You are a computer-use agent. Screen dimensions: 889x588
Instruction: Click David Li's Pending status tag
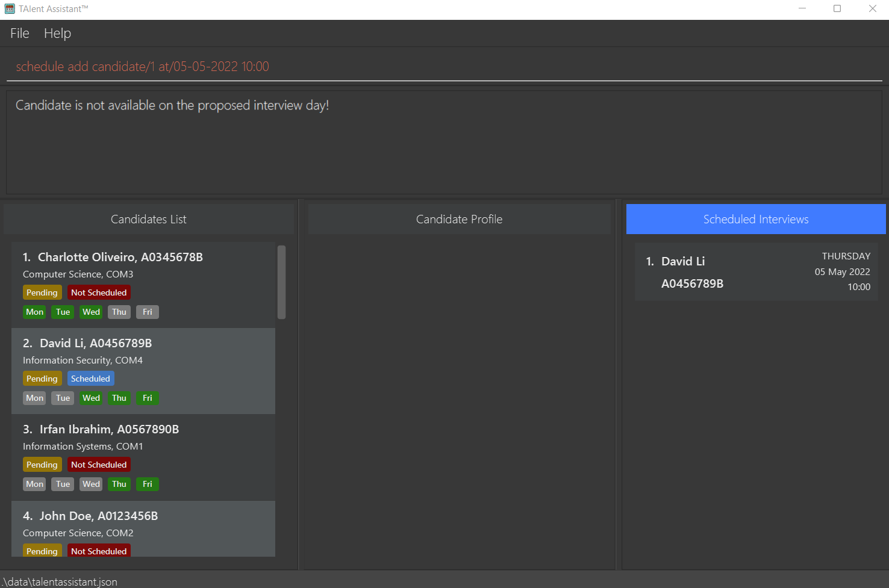click(x=42, y=379)
